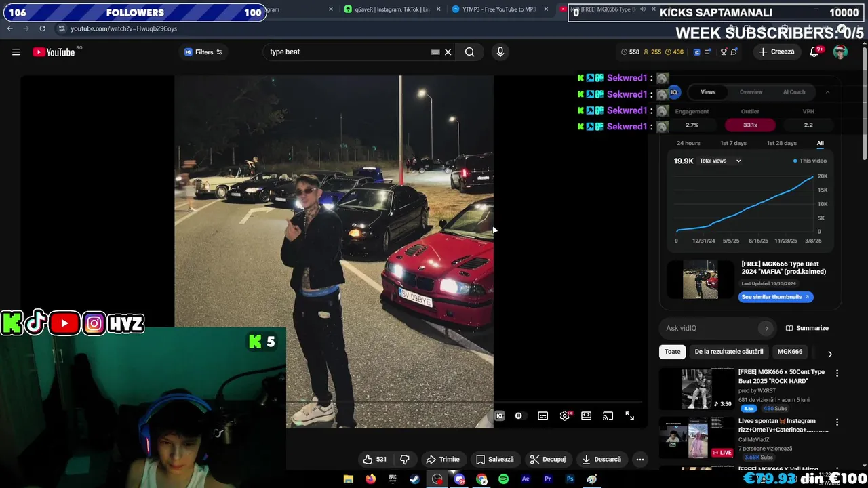
Task: Select the MGK666 filter chip
Action: (789, 352)
